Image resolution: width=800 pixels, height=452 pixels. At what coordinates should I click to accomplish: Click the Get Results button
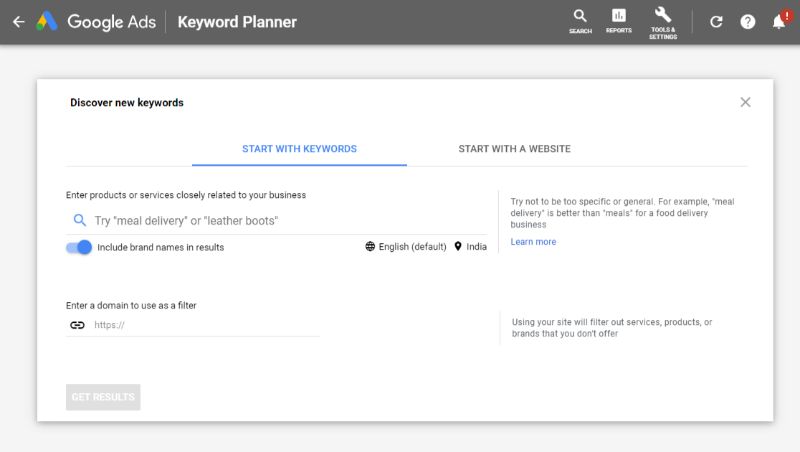point(103,397)
